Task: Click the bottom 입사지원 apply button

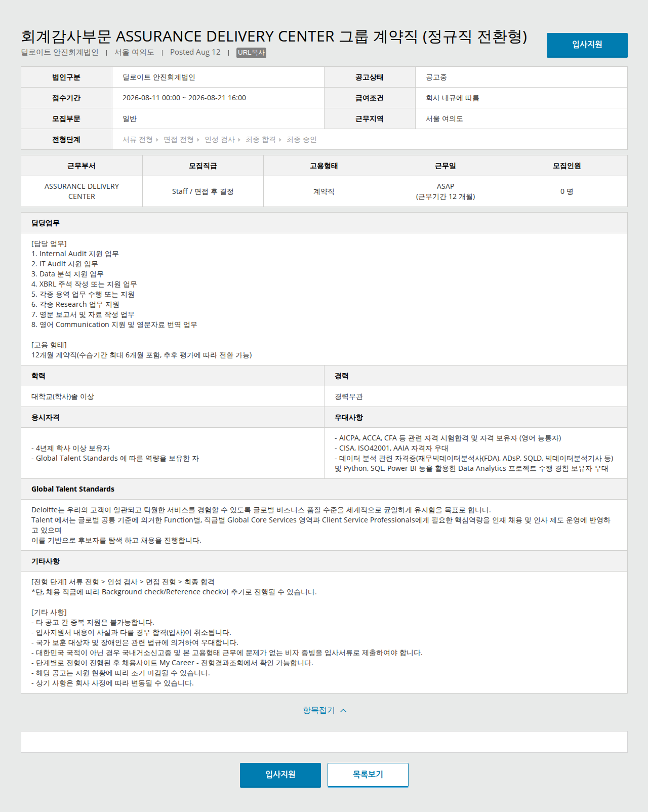Action: [x=280, y=775]
